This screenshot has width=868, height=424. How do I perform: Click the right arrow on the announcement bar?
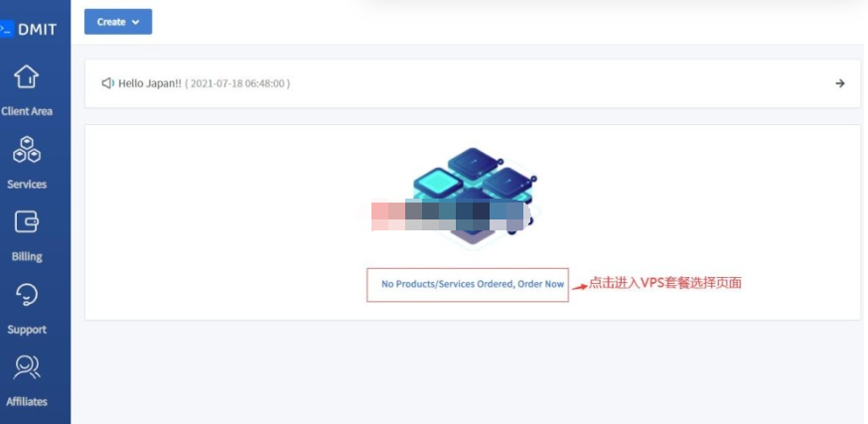point(840,83)
